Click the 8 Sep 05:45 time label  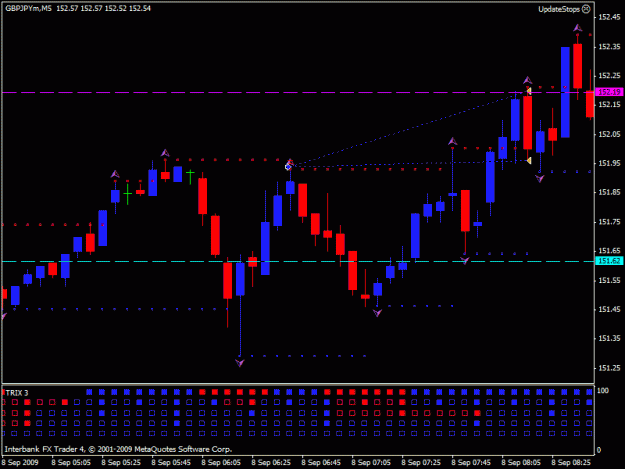point(171,463)
